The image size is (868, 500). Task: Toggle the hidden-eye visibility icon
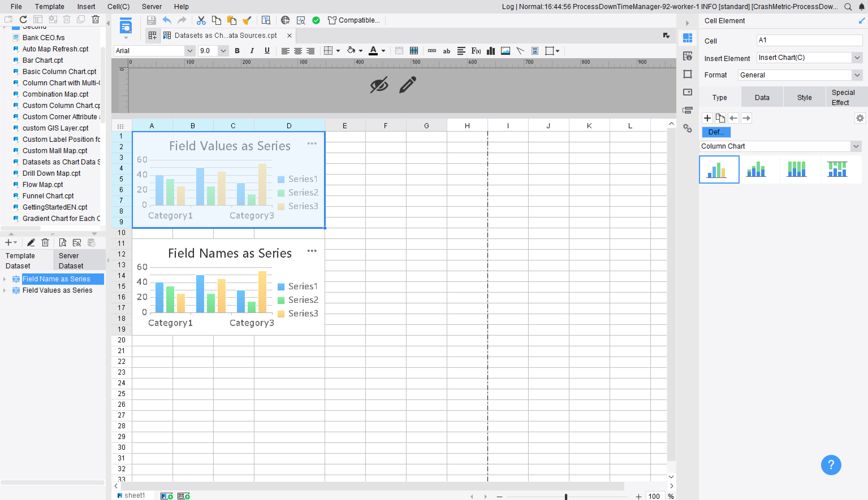[x=379, y=84]
